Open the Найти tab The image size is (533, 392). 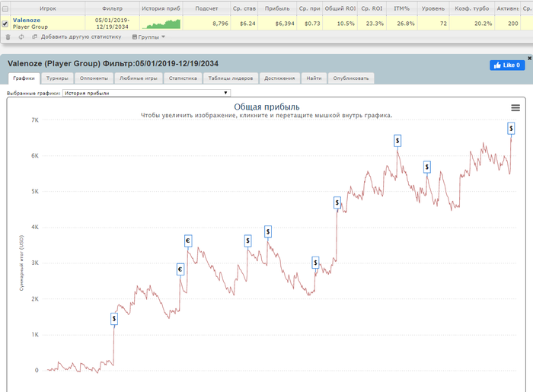click(314, 78)
